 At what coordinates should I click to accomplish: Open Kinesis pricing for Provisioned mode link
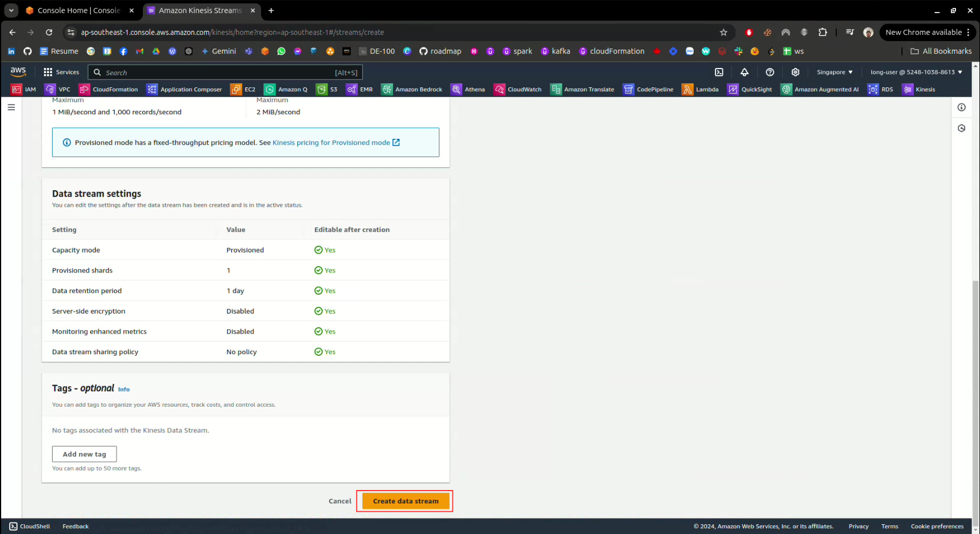[x=335, y=143]
